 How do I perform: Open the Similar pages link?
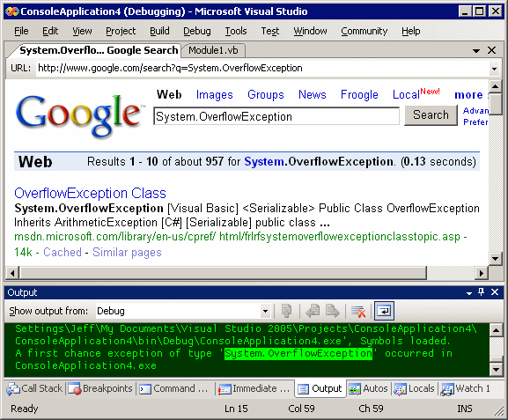click(x=127, y=252)
